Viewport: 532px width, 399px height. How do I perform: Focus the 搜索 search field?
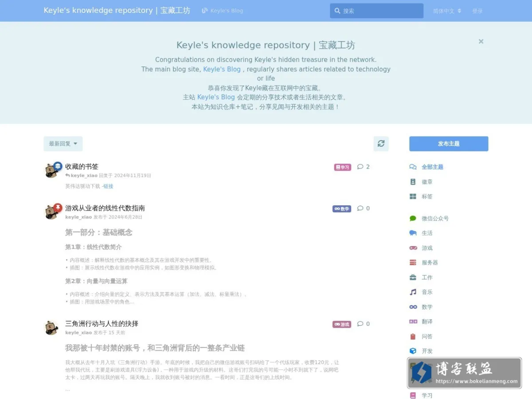376,11
